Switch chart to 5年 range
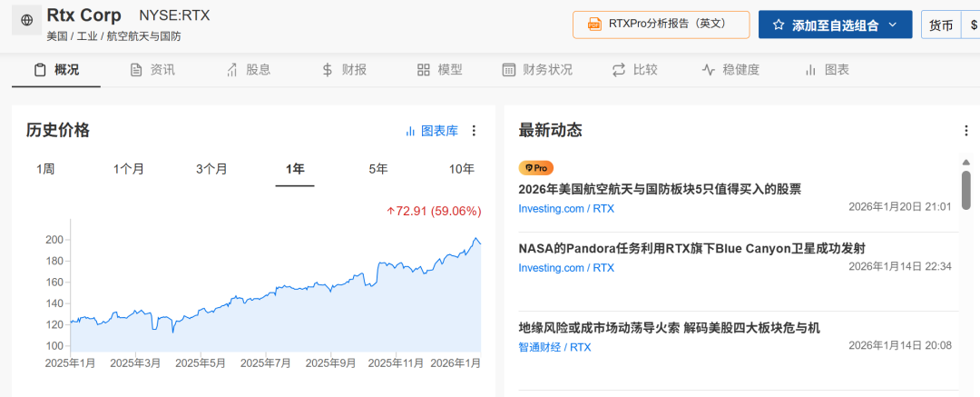This screenshot has width=980, height=397. coord(378,169)
